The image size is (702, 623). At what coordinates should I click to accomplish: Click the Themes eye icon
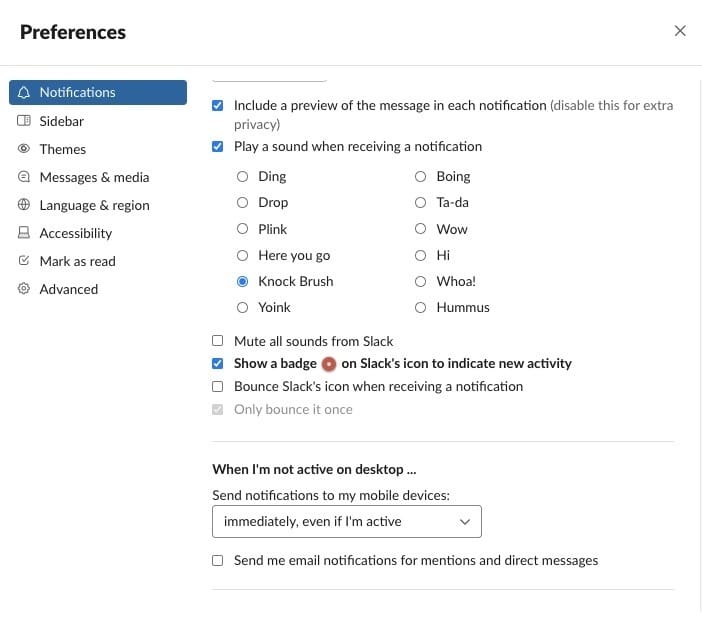coord(24,149)
